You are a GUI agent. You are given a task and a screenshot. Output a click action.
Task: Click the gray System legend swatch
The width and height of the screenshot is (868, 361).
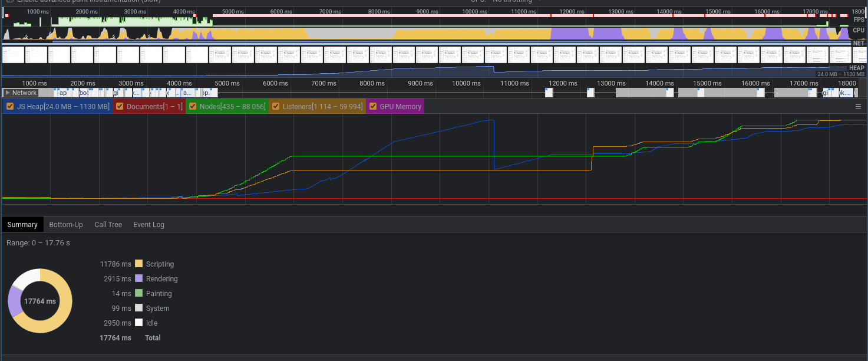(x=139, y=308)
